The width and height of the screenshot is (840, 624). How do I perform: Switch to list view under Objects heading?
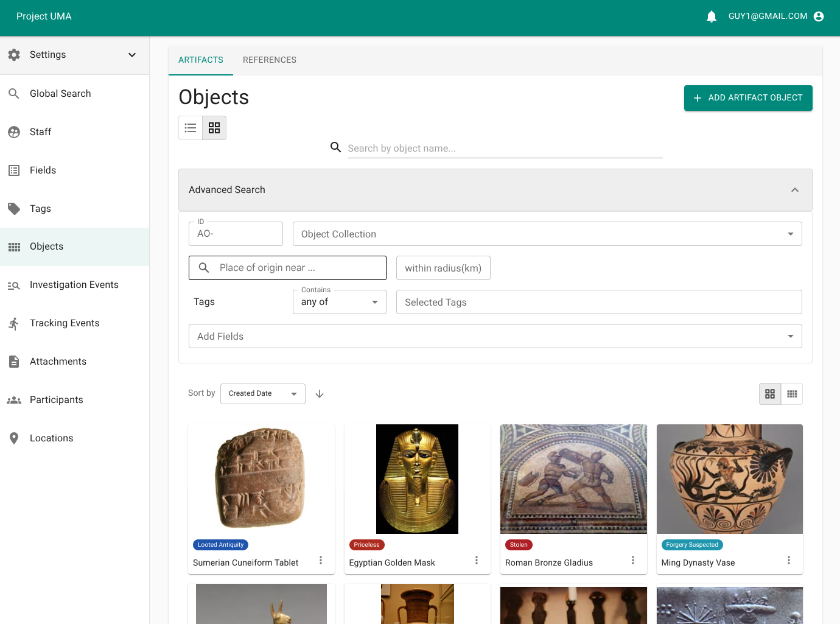[191, 128]
